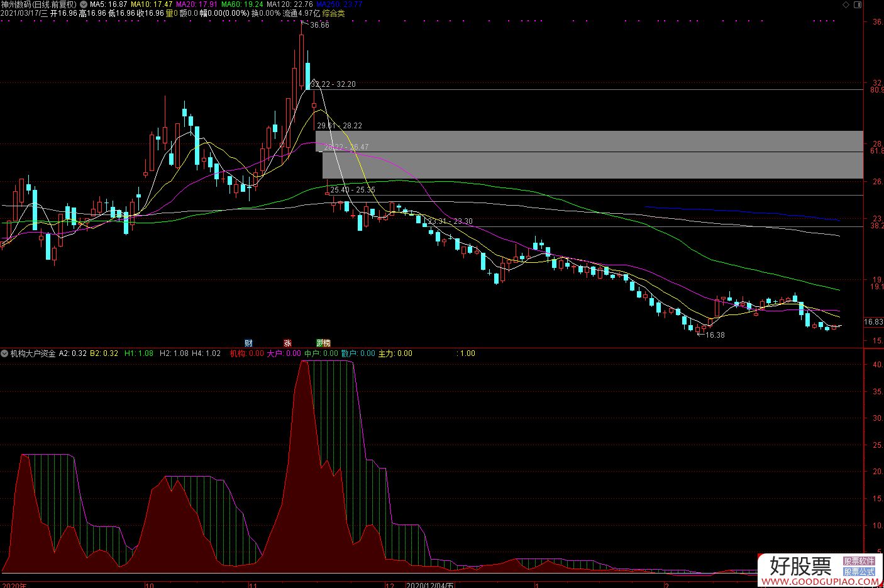Select the green H1: 1.08 value
This screenshot has width=884, height=588.
tap(139, 353)
